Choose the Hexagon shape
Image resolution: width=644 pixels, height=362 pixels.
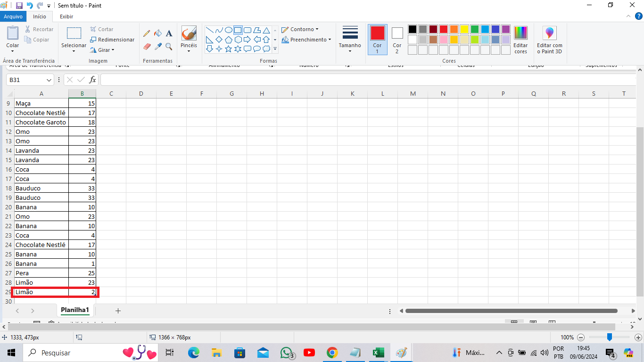pyautogui.click(x=238, y=40)
